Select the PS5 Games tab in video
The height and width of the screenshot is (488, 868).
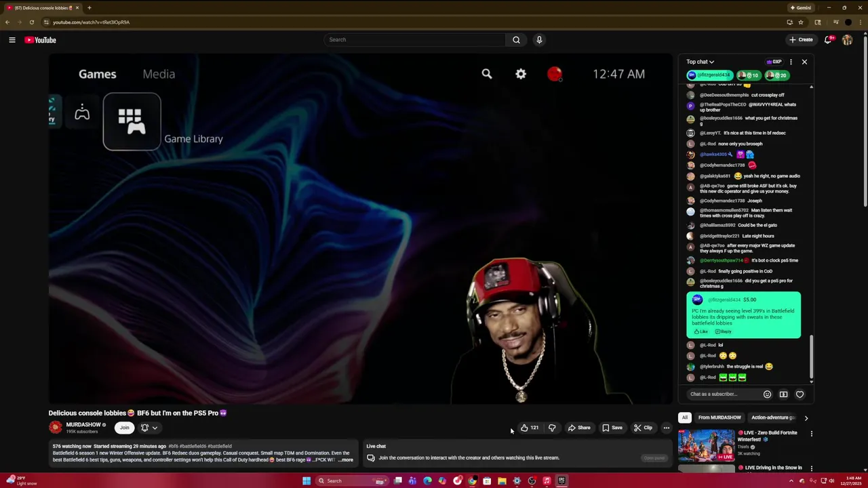click(x=97, y=74)
